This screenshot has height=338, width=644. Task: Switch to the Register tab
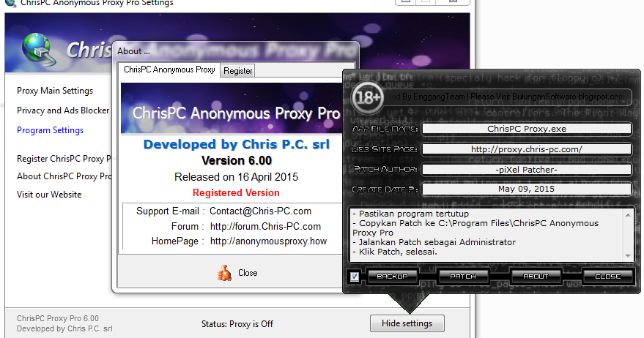238,70
